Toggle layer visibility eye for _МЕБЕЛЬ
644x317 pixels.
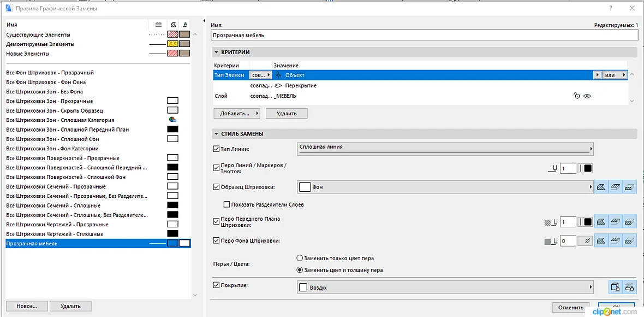(x=587, y=96)
